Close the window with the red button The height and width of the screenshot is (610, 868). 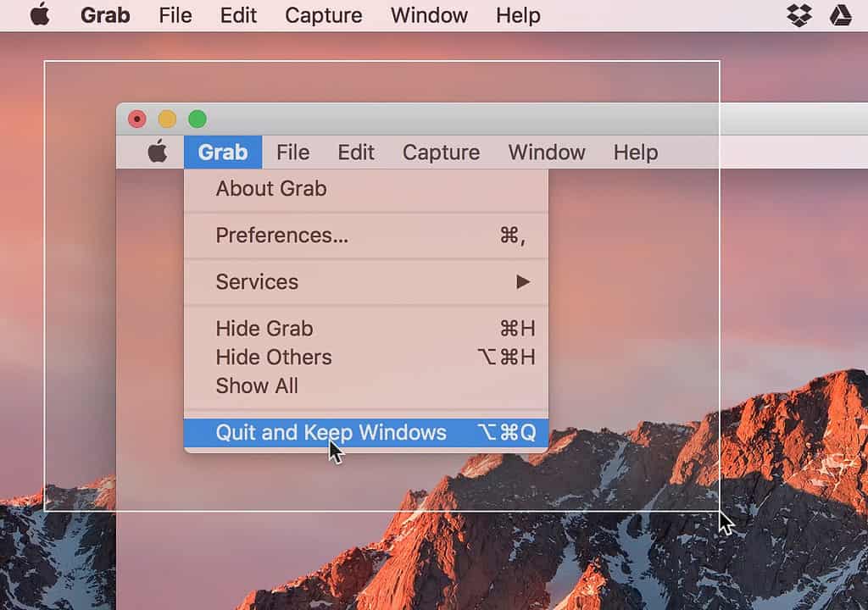tap(137, 119)
